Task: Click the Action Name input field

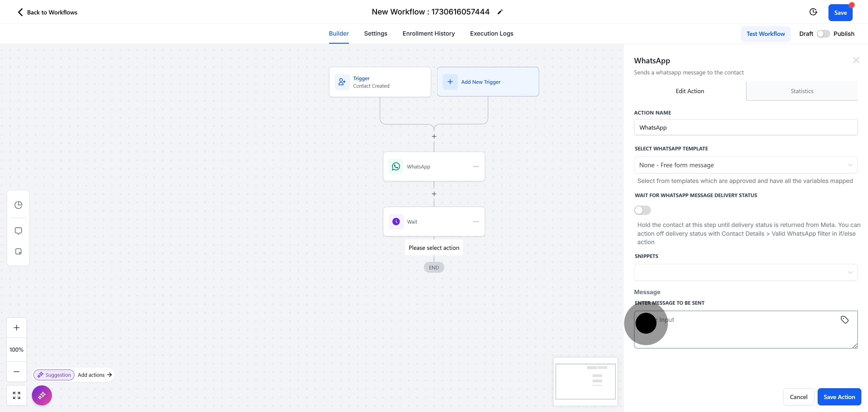Action: tap(745, 127)
